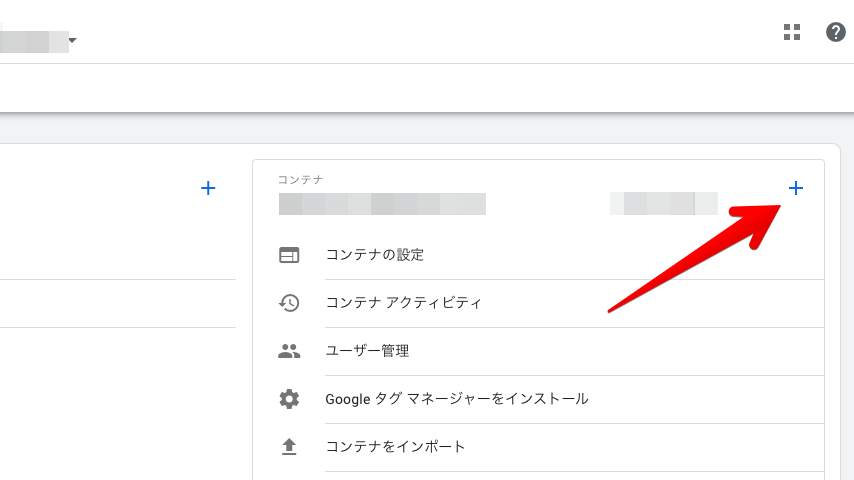This screenshot has height=480, width=854.
Task: Click the history icon beside コンテナ アクティビティ
Action: (289, 303)
